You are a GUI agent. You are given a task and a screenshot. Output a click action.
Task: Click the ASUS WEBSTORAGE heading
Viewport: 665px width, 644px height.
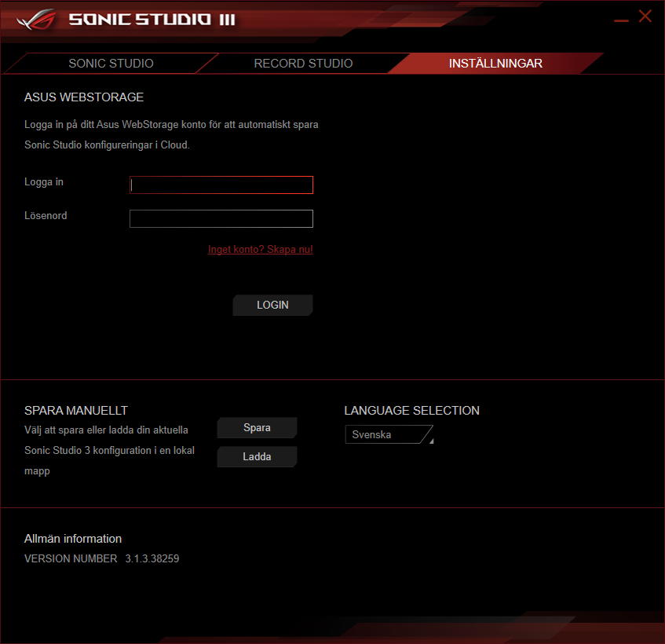pyautogui.click(x=84, y=97)
